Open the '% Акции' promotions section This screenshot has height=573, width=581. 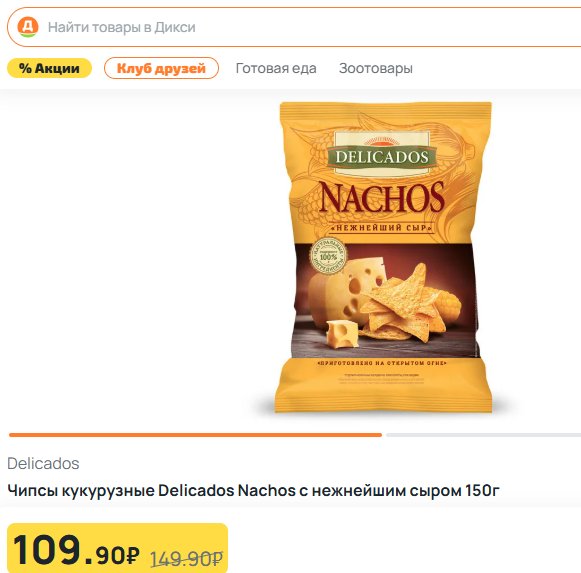[x=50, y=68]
